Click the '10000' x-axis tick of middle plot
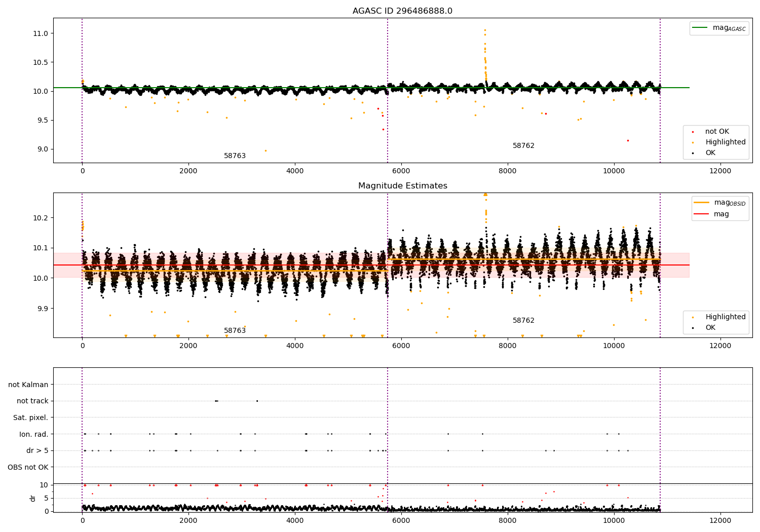This screenshot has width=760, height=532. tap(614, 346)
